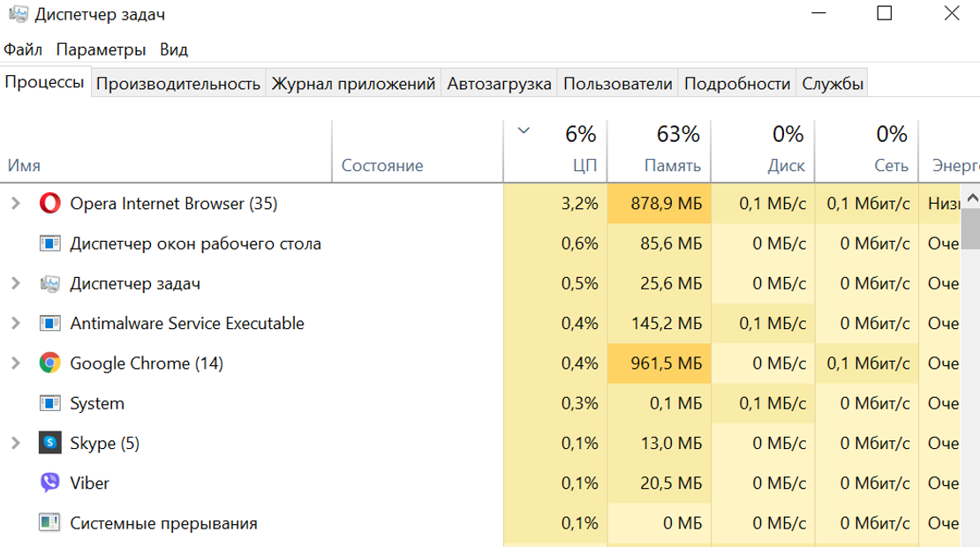Click the Opera Internet Browser icon

click(x=50, y=204)
